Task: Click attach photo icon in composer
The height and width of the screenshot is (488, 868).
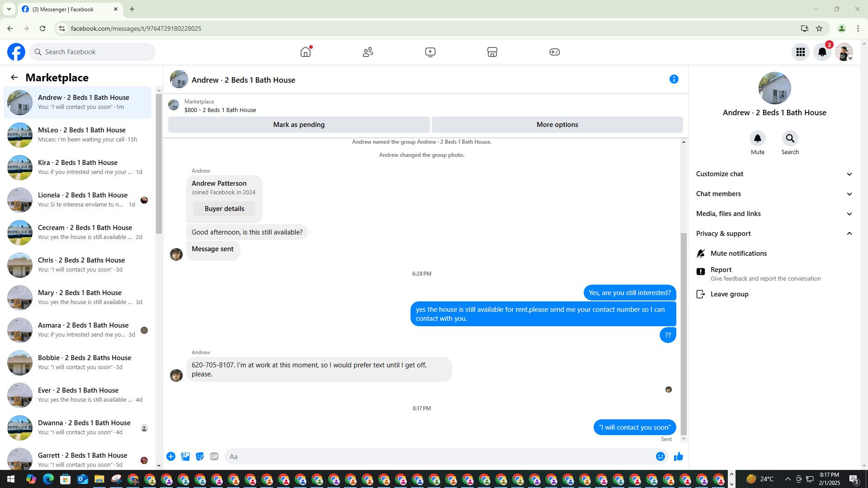Action: coord(185,456)
